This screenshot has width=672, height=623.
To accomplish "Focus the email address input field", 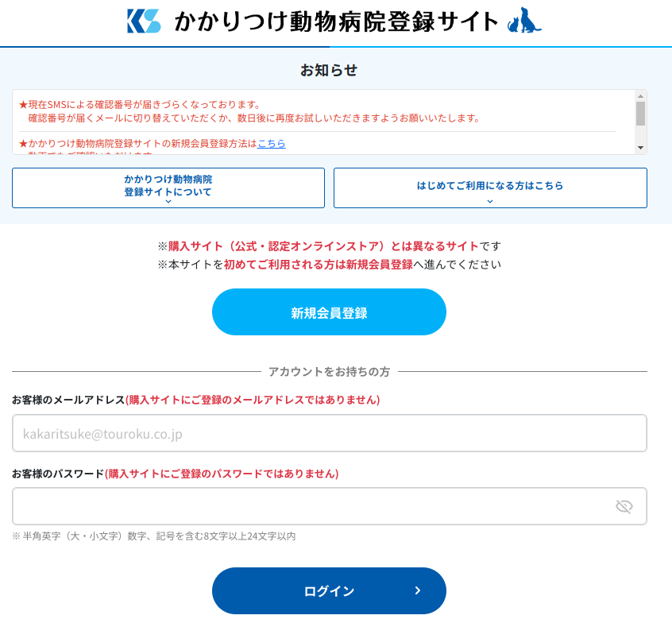I will (329, 433).
